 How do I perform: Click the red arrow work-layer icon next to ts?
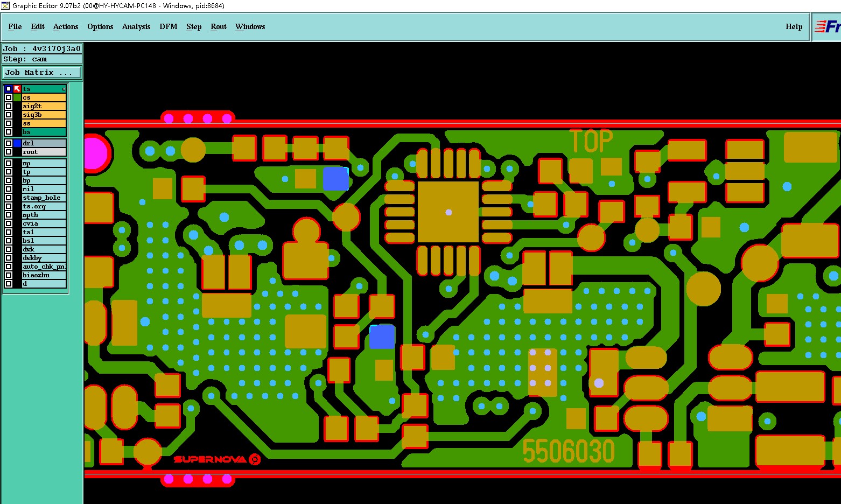point(17,89)
